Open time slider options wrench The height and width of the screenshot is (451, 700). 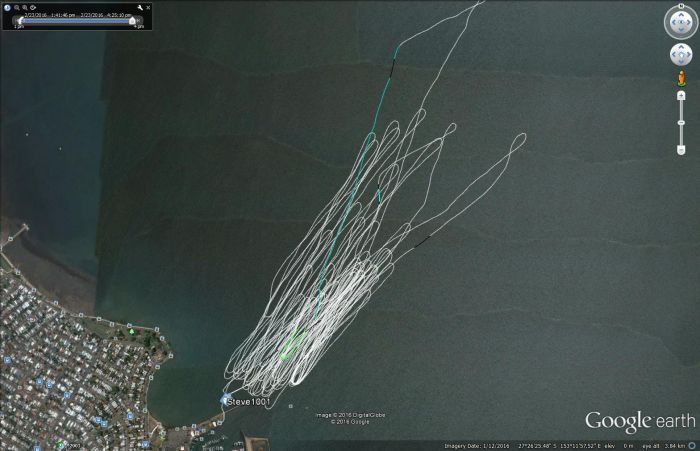click(x=139, y=7)
